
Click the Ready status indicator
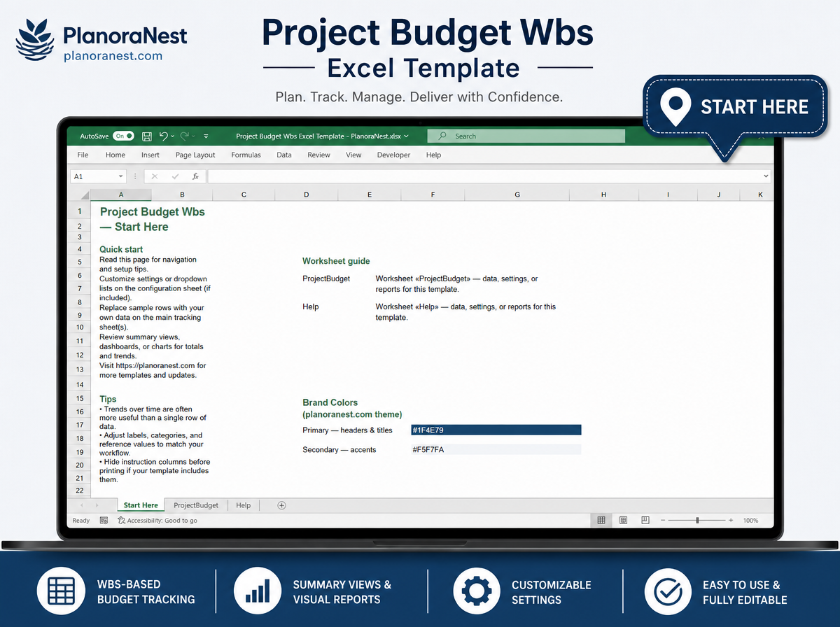click(81, 521)
